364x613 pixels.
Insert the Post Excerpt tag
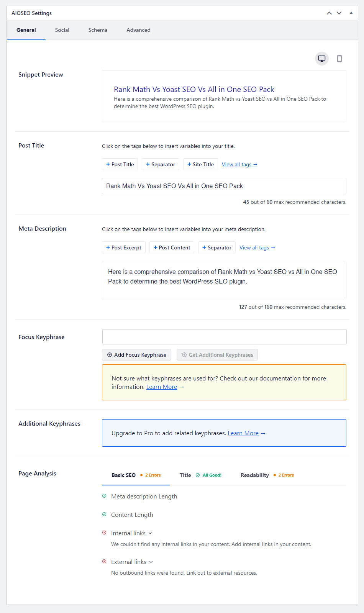click(x=124, y=247)
